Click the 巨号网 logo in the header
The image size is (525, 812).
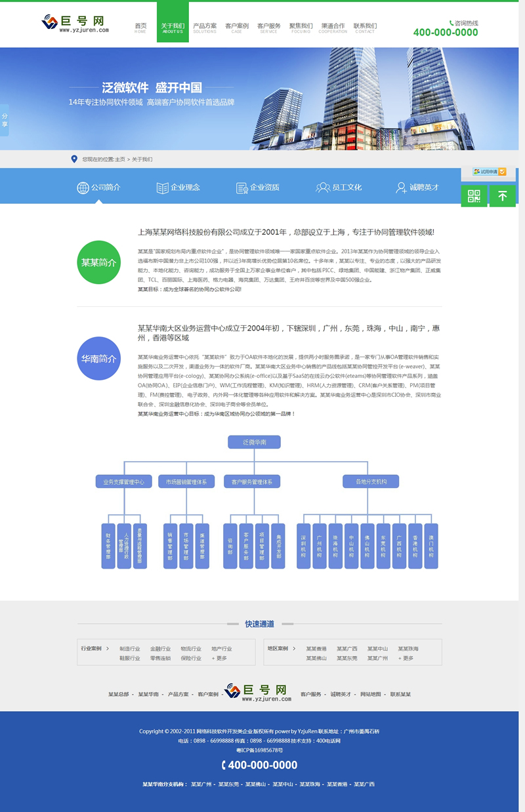[x=75, y=24]
